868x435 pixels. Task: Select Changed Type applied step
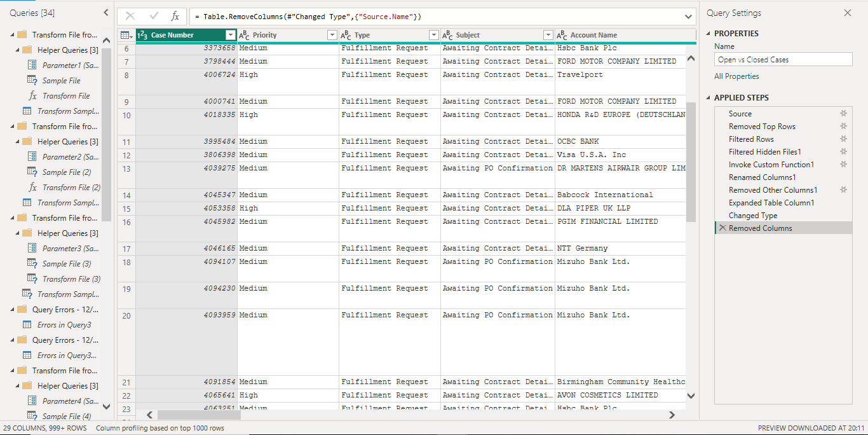point(783,216)
